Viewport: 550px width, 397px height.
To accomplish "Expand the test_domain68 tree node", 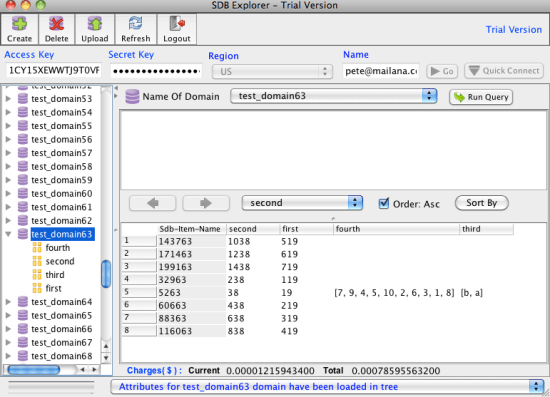I will tap(8, 356).
